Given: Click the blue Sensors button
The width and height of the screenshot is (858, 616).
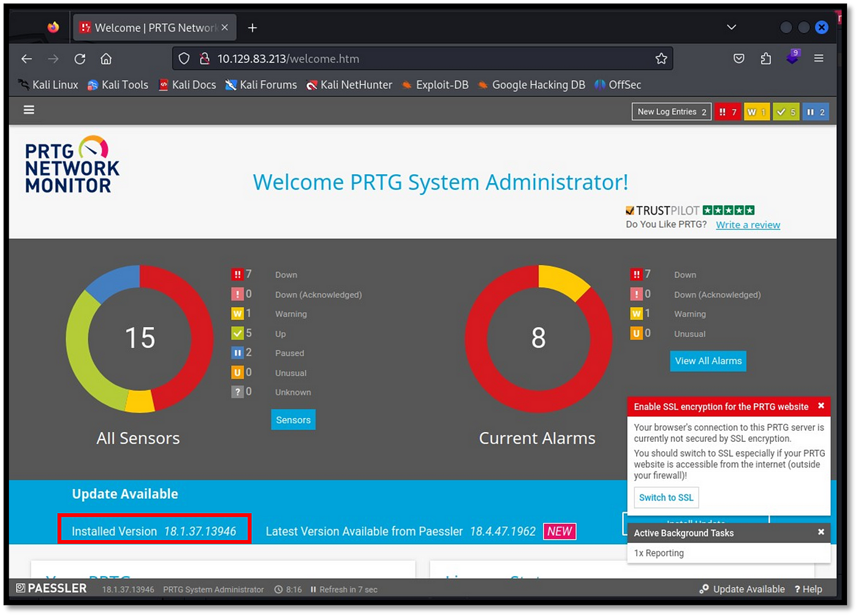Looking at the screenshot, I should (x=293, y=420).
